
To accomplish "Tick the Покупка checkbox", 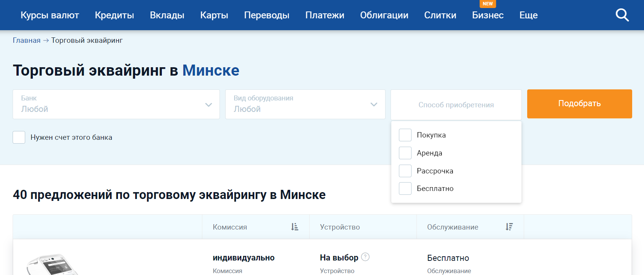I will [405, 135].
